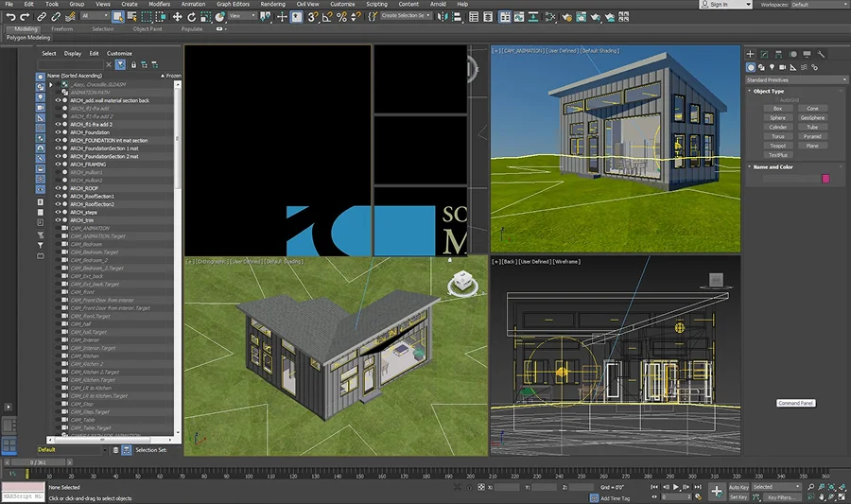This screenshot has width=851, height=504.
Task: Click the Undo arrow in main toolbar
Action: pyautogui.click(x=10, y=16)
